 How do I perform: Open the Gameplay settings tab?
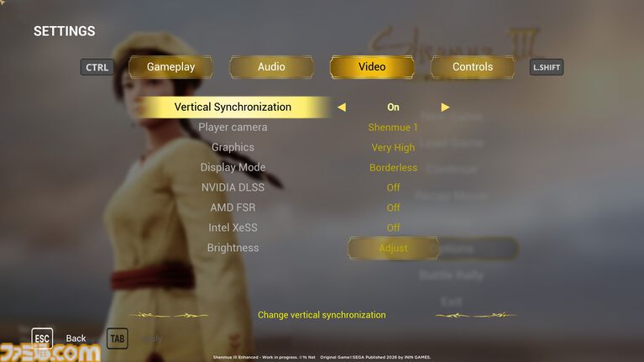pos(170,67)
